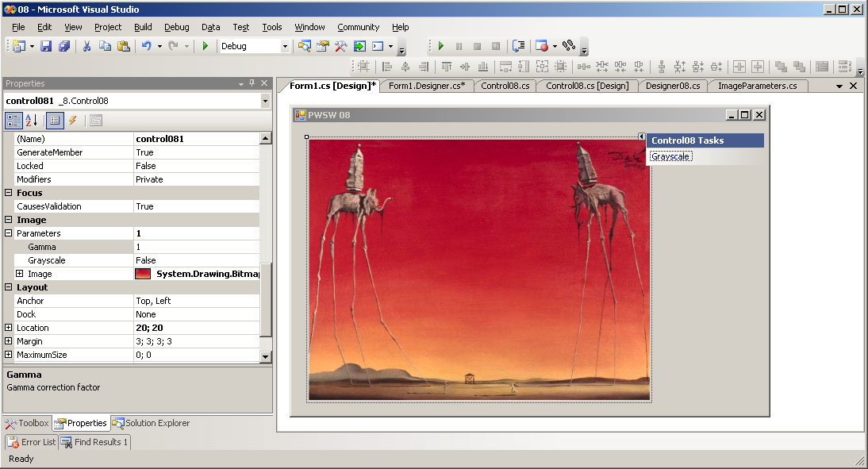
Task: Open the Project menu
Action: [x=108, y=26]
